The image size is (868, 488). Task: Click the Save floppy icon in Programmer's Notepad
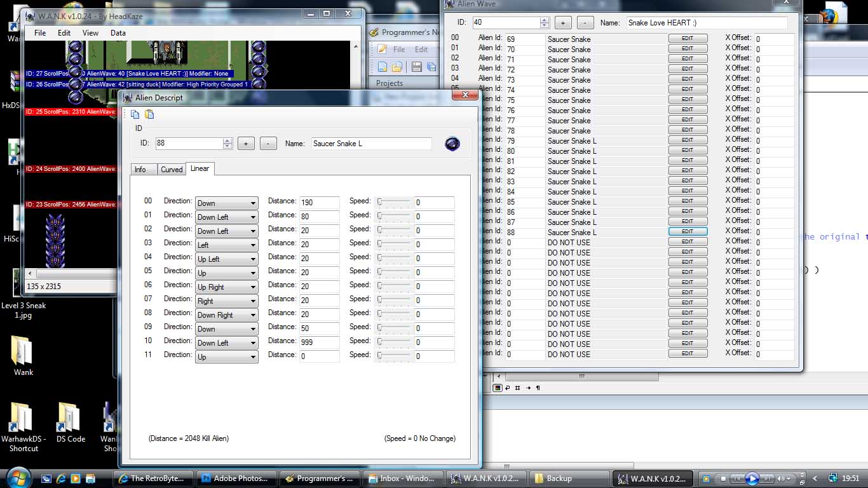(417, 67)
